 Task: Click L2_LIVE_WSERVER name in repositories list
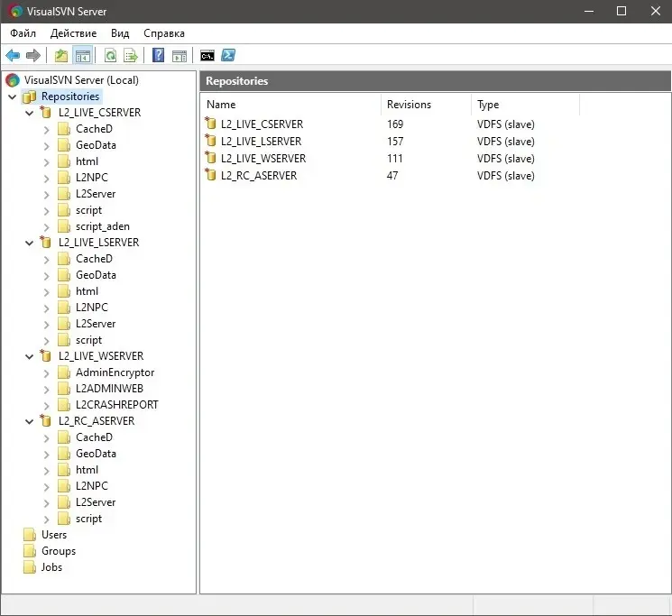pos(263,159)
